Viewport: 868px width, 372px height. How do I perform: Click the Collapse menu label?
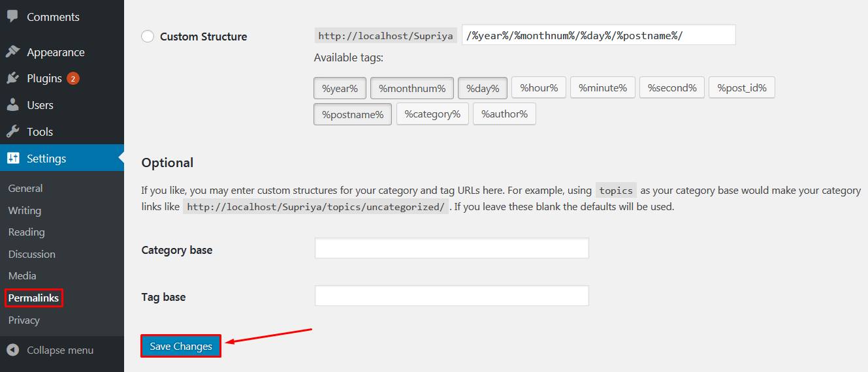(60, 350)
